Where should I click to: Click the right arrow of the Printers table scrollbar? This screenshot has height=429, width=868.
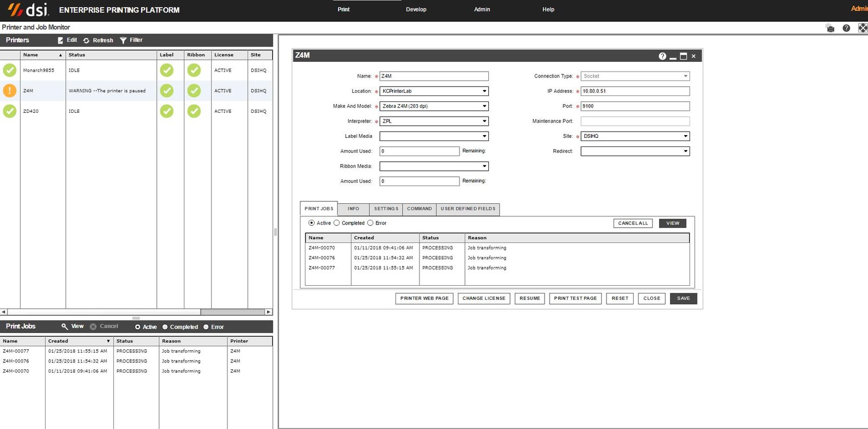click(x=269, y=312)
